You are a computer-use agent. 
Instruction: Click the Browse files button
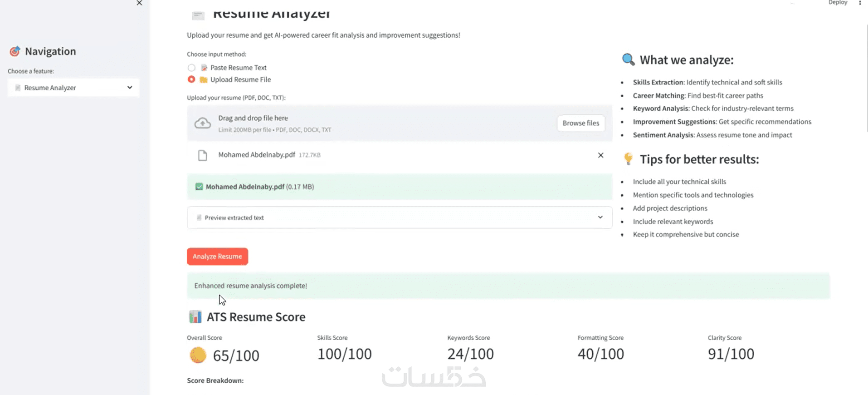[580, 123]
